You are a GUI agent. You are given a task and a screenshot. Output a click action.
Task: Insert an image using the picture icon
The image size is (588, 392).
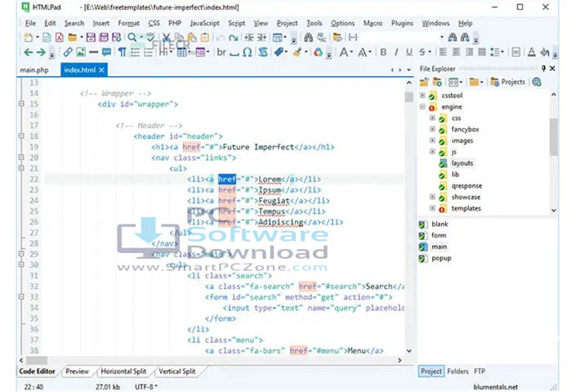[81, 52]
